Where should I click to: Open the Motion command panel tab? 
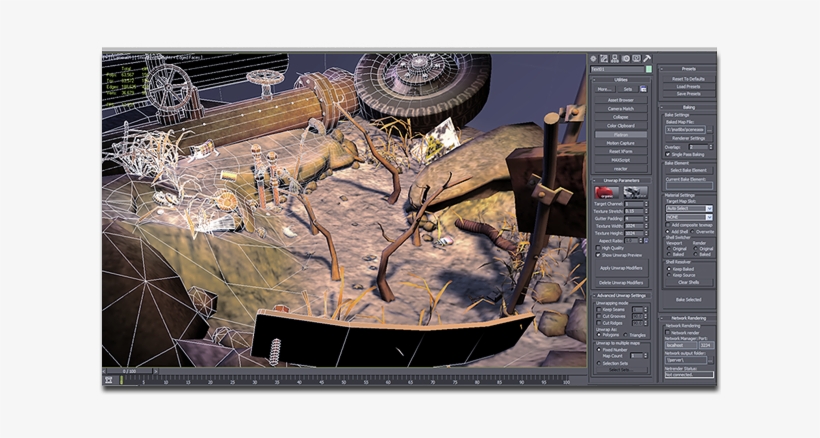coord(626,58)
